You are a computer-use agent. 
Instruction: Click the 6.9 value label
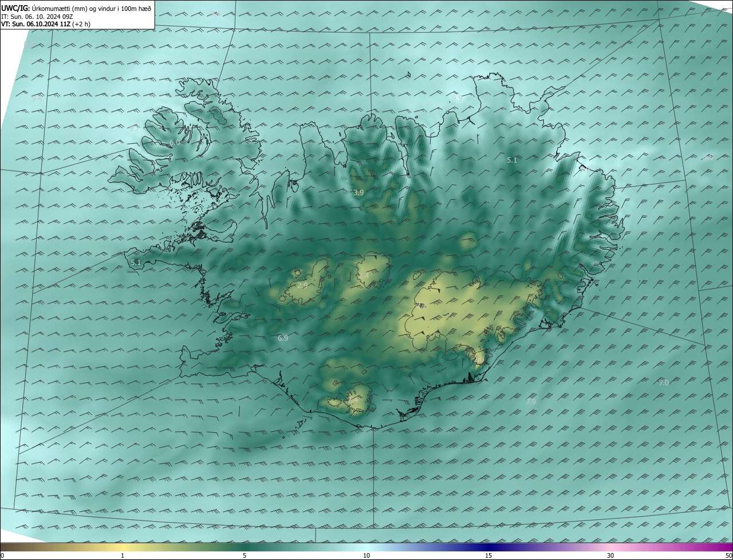(x=283, y=338)
